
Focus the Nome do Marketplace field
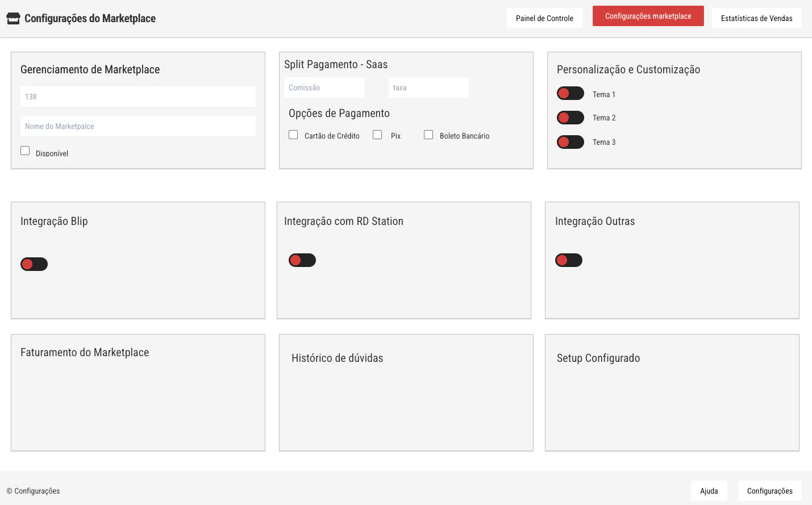point(138,126)
